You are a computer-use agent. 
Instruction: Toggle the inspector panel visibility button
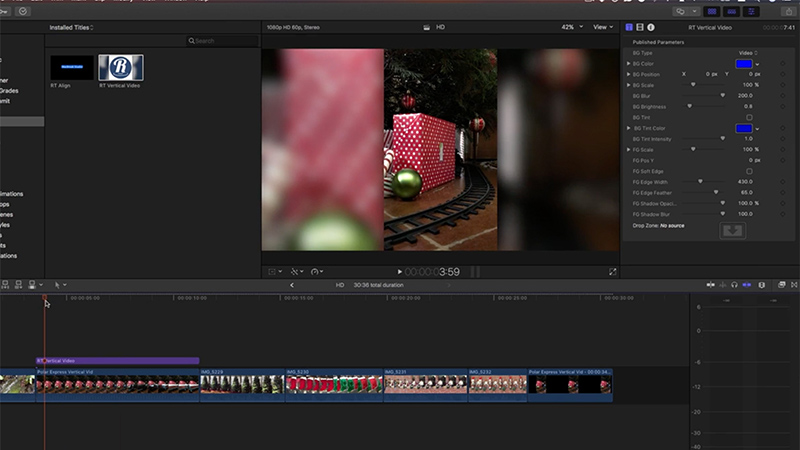tap(751, 11)
